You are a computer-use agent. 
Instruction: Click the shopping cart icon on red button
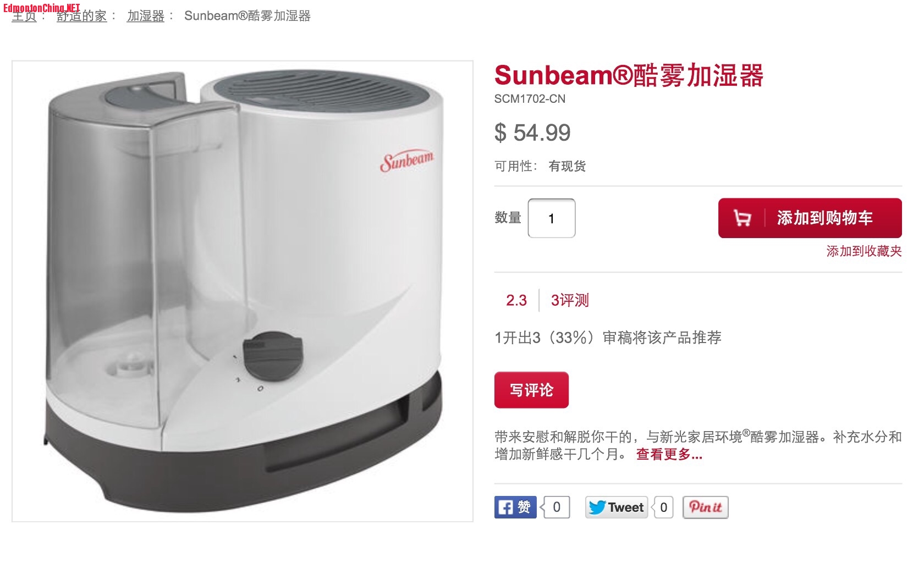(743, 218)
